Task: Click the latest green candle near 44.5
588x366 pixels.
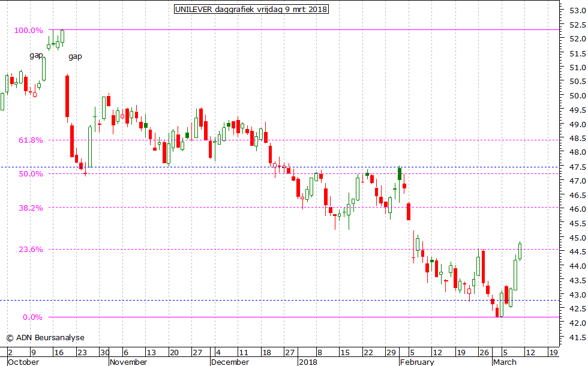Action: (x=520, y=251)
